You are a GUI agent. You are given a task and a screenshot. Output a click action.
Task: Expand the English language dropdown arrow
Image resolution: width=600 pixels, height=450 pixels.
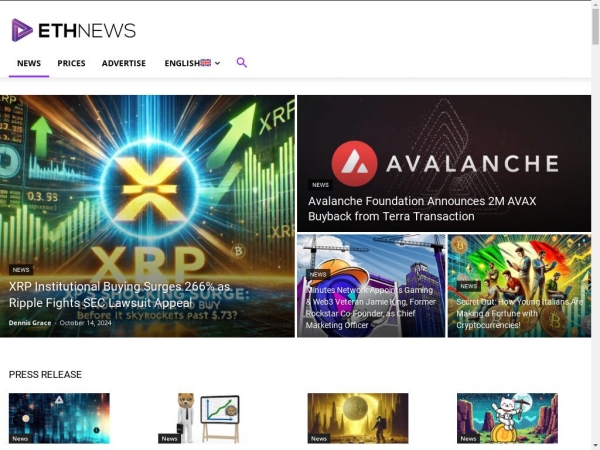click(x=217, y=63)
